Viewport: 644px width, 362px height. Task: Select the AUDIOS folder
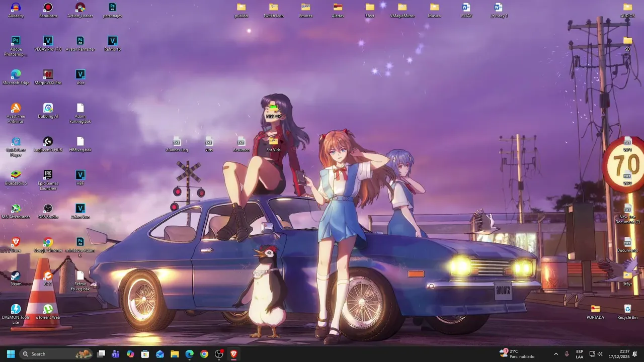point(627,11)
